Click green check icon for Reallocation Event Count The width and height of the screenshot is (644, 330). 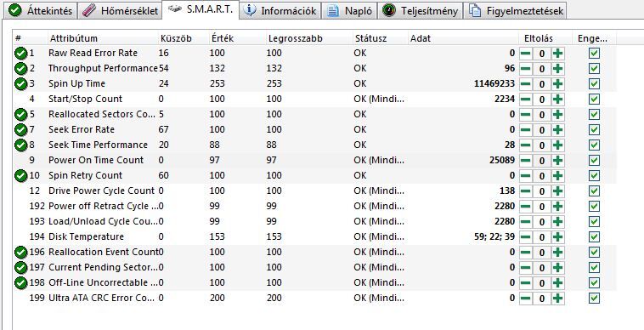[x=20, y=253]
